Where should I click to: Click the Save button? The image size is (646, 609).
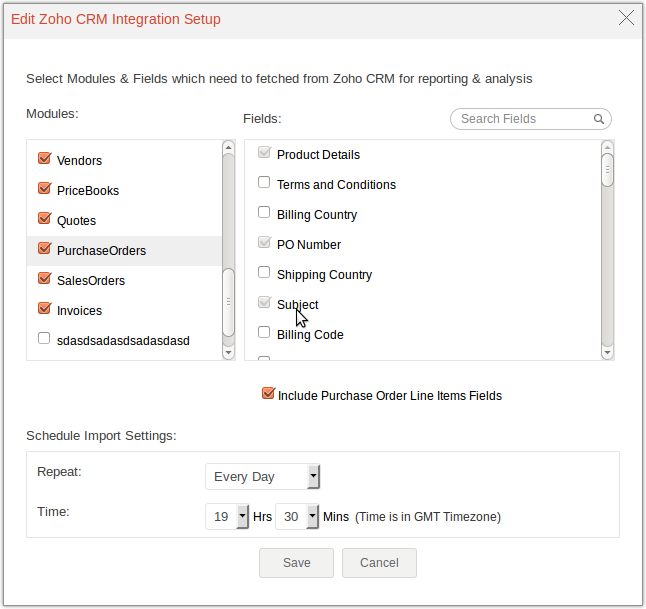pyautogui.click(x=296, y=562)
